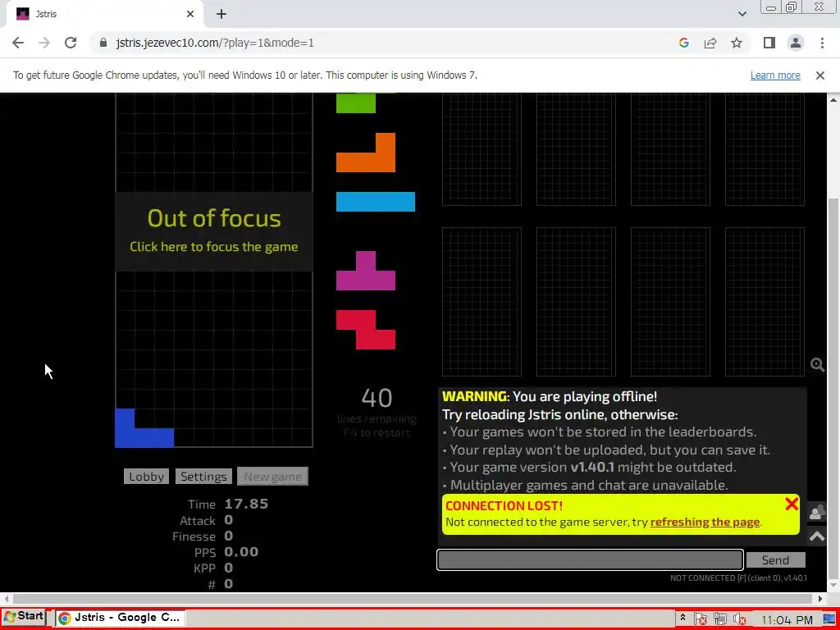840x630 pixels.
Task: Focus the chat message input
Action: (590, 559)
